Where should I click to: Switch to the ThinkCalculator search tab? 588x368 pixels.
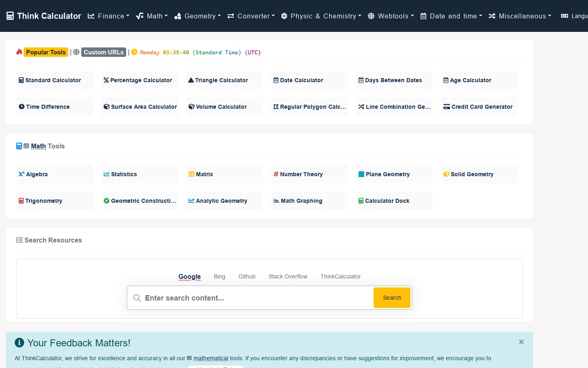341,276
